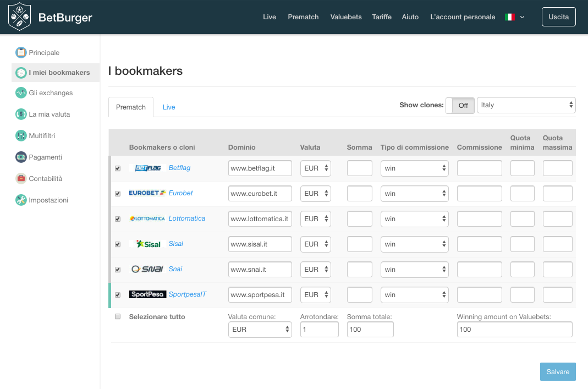Click the www.sportpesa.it domain field
The image size is (588, 389).
tap(260, 295)
